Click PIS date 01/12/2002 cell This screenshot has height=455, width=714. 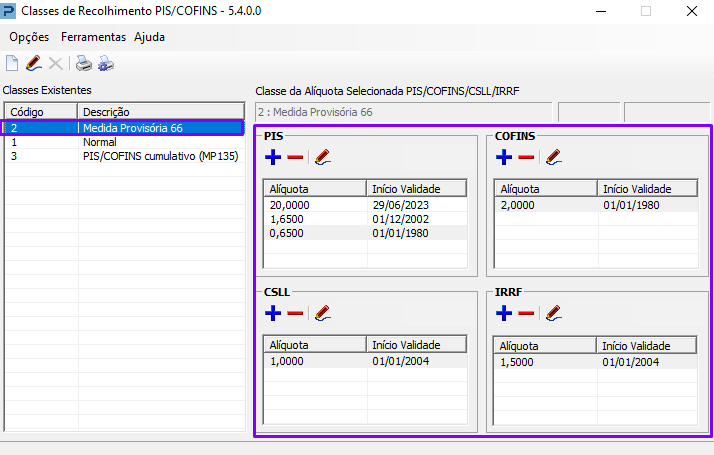pos(401,219)
